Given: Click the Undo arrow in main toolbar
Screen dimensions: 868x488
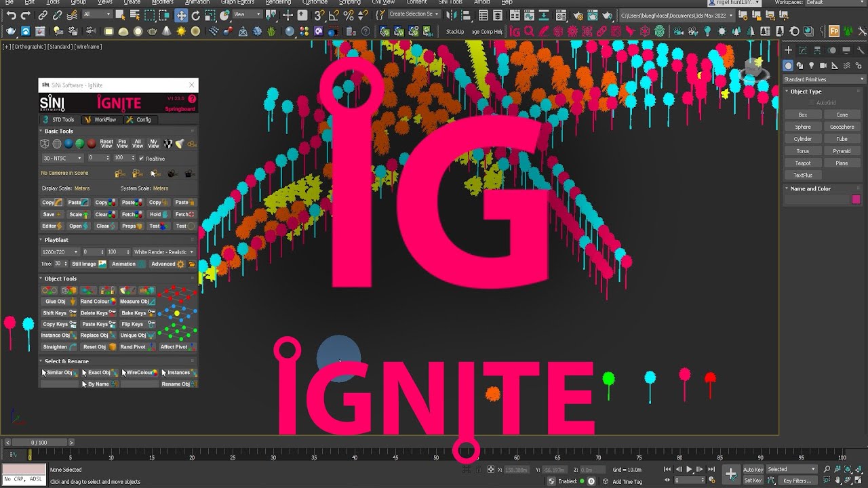Looking at the screenshot, I should (x=11, y=15).
